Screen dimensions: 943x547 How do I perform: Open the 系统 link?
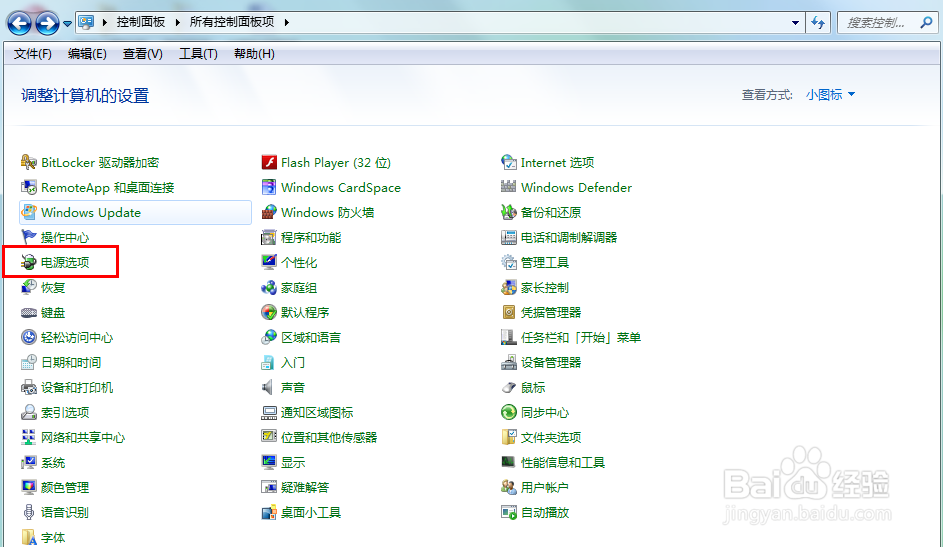point(53,463)
